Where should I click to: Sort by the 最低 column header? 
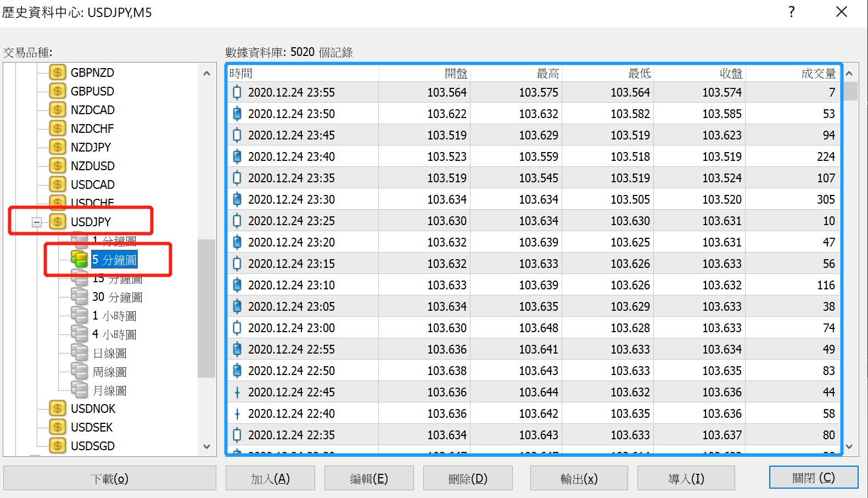pos(608,73)
